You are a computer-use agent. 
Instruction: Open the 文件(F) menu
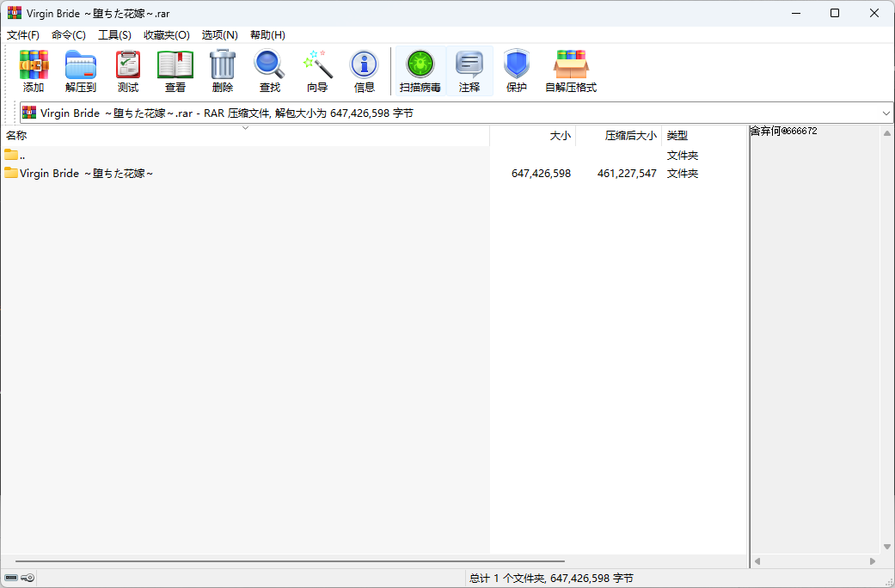(23, 34)
